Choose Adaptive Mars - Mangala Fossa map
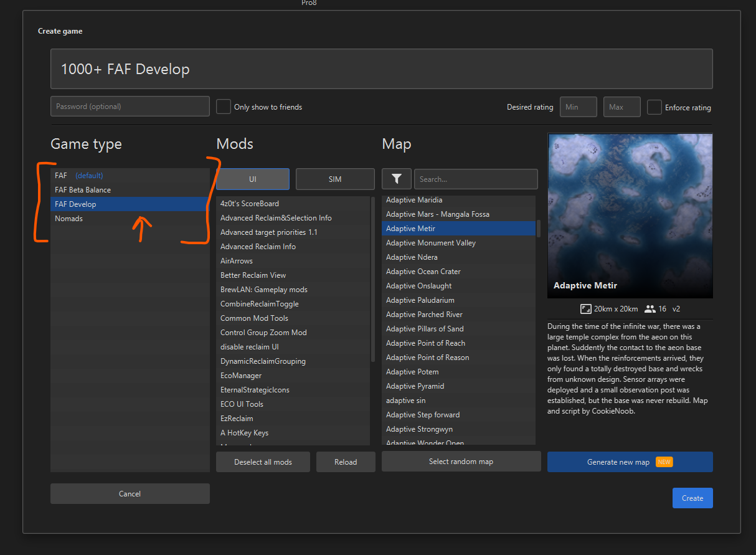Viewport: 756px width, 555px height. click(x=459, y=214)
